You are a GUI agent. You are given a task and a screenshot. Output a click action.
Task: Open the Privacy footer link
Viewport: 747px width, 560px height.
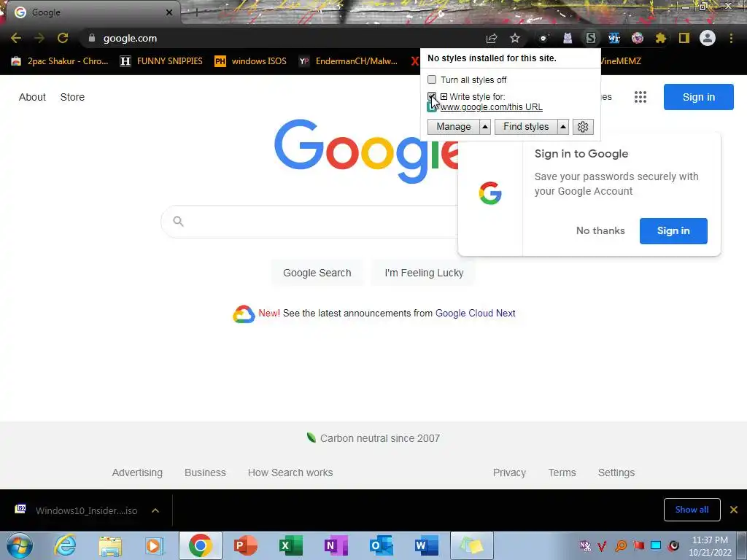pos(509,472)
